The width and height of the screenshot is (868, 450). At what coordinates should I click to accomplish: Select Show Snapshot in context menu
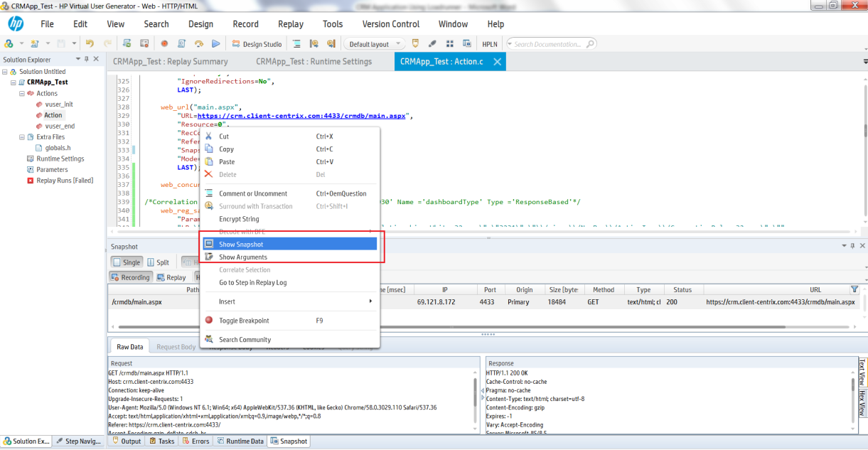pos(290,244)
